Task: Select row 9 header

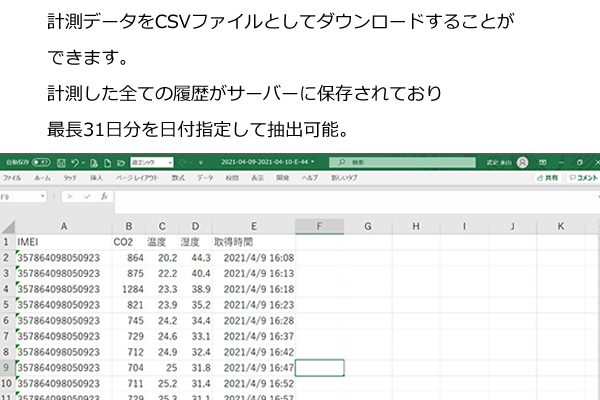Action: [6, 368]
